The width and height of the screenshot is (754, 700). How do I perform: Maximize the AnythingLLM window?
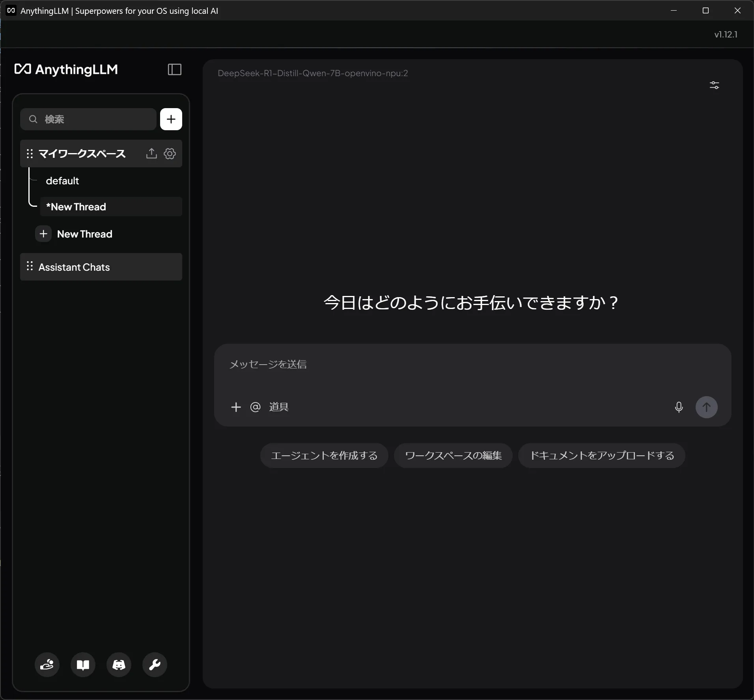705,11
